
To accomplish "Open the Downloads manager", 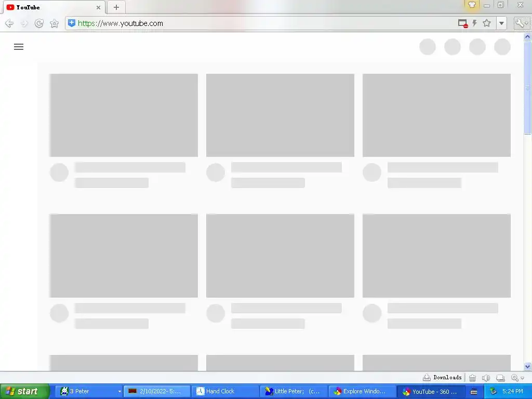I will click(x=442, y=378).
